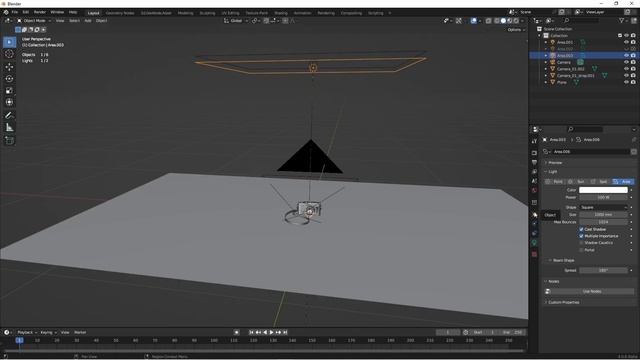This screenshot has height=360, width=640.
Task: Click the light Color swatch
Action: click(x=603, y=190)
